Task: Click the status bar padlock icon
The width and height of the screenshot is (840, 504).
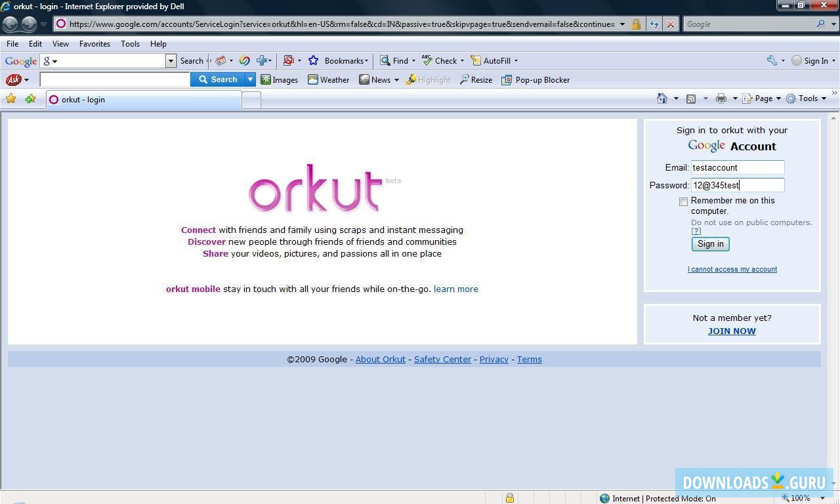Action: [509, 498]
